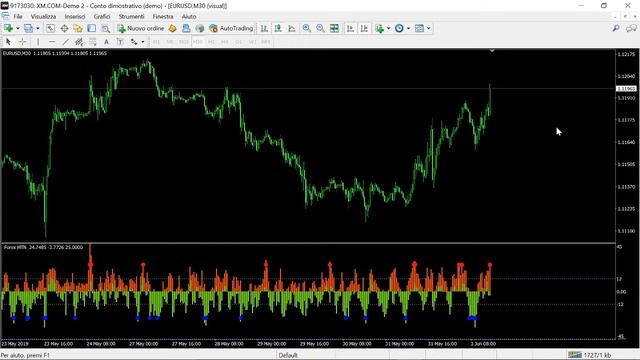Switch to candlestick chart display
The image size is (640, 360).
(x=278, y=28)
